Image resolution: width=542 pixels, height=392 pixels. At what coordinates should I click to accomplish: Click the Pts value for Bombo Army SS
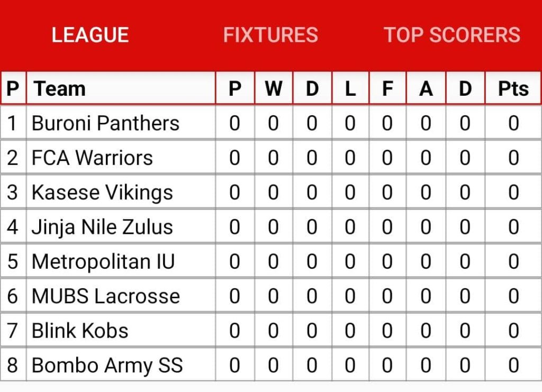(513, 365)
